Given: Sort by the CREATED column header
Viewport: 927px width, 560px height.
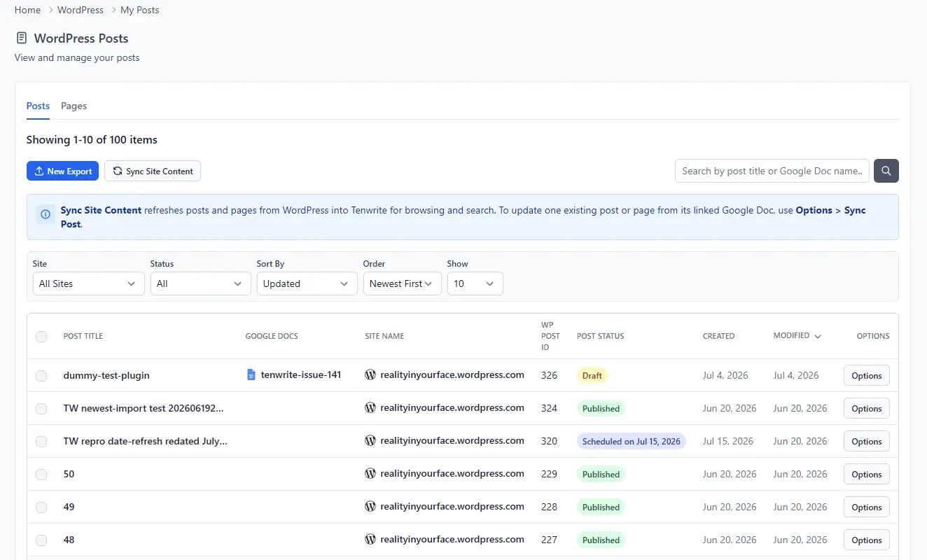Looking at the screenshot, I should point(718,336).
